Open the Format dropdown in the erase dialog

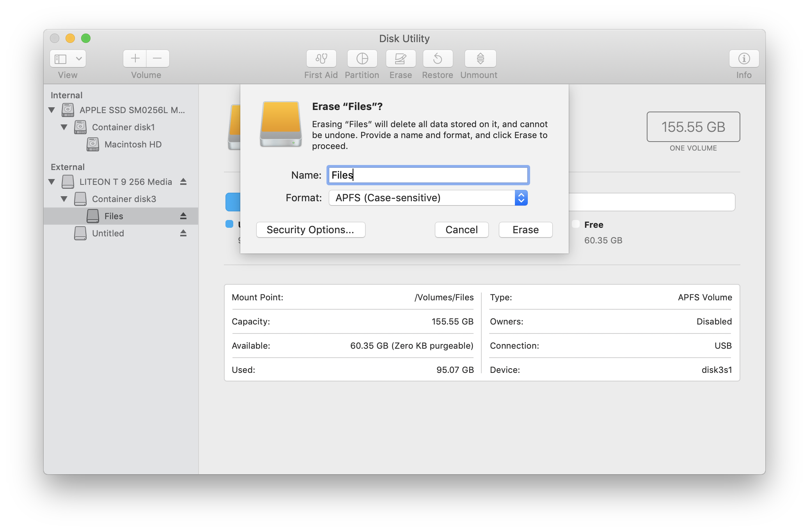click(x=428, y=198)
